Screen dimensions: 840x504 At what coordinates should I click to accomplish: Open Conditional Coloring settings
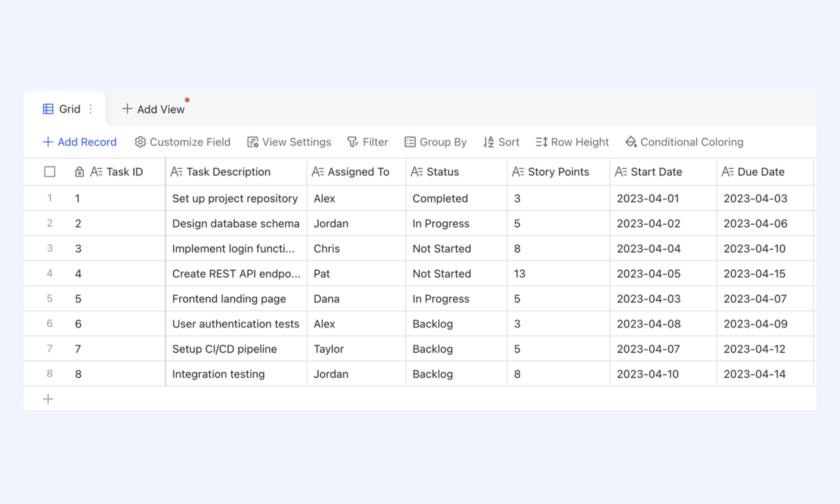685,142
